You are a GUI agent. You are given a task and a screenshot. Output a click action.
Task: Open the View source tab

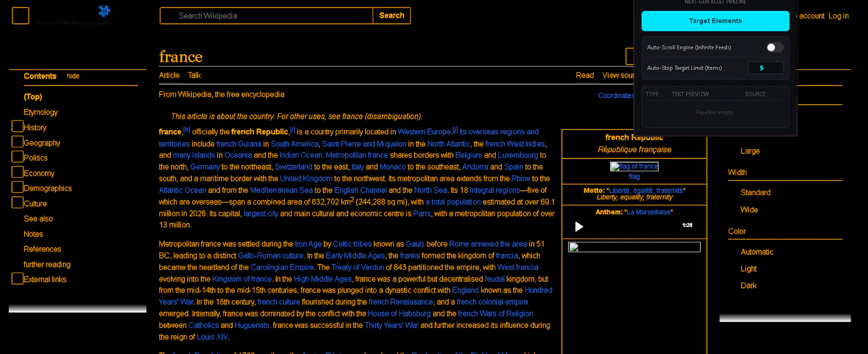pyautogui.click(x=618, y=75)
